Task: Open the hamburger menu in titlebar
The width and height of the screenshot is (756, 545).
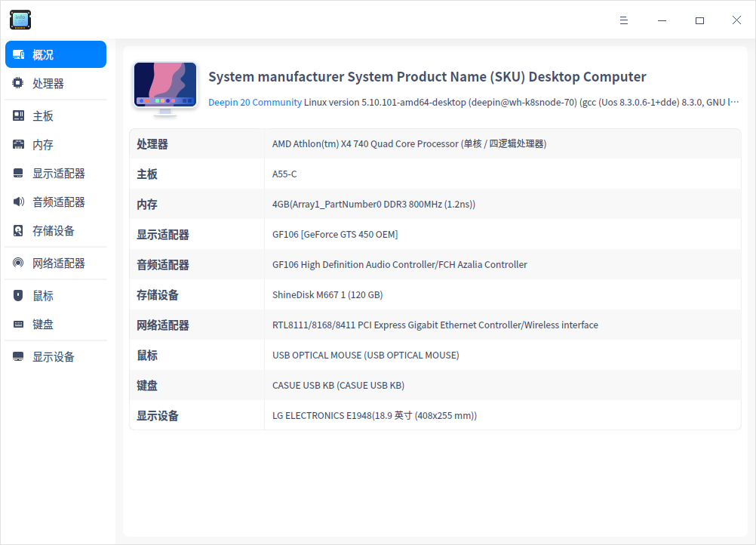Action: 623,20
